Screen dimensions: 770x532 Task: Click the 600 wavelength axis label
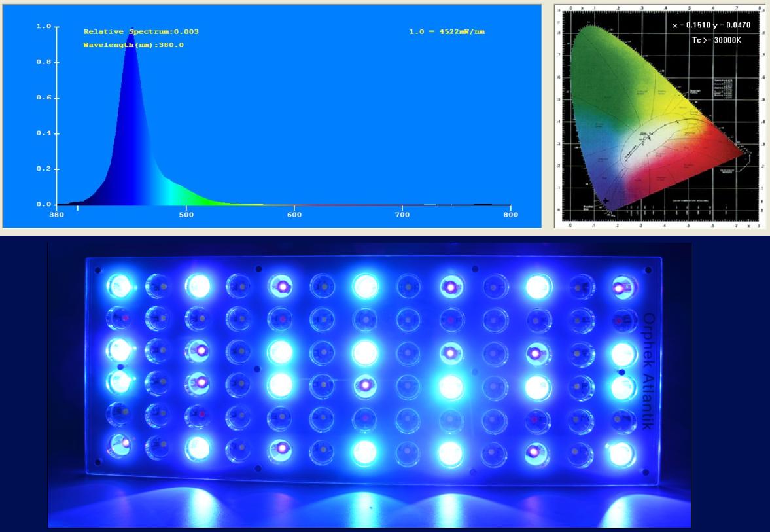(x=294, y=215)
